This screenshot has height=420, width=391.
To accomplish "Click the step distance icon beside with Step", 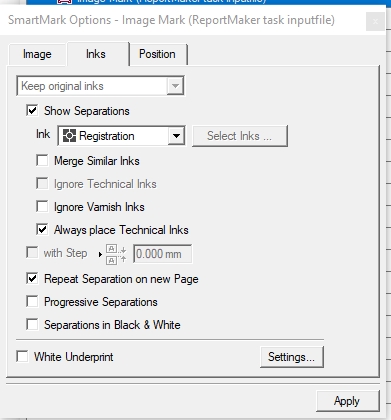I will (116, 254).
